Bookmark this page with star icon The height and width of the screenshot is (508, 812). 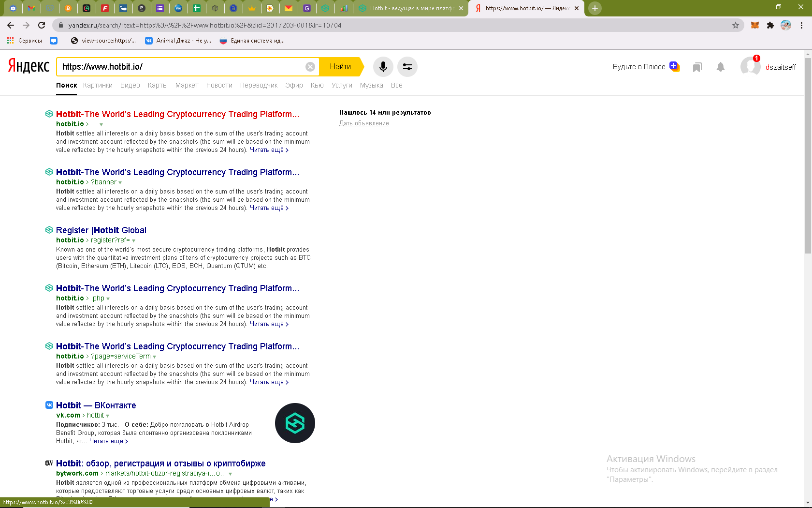736,25
